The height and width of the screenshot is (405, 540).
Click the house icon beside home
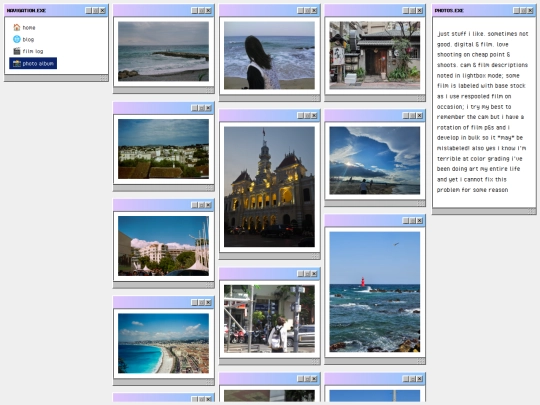(x=17, y=27)
